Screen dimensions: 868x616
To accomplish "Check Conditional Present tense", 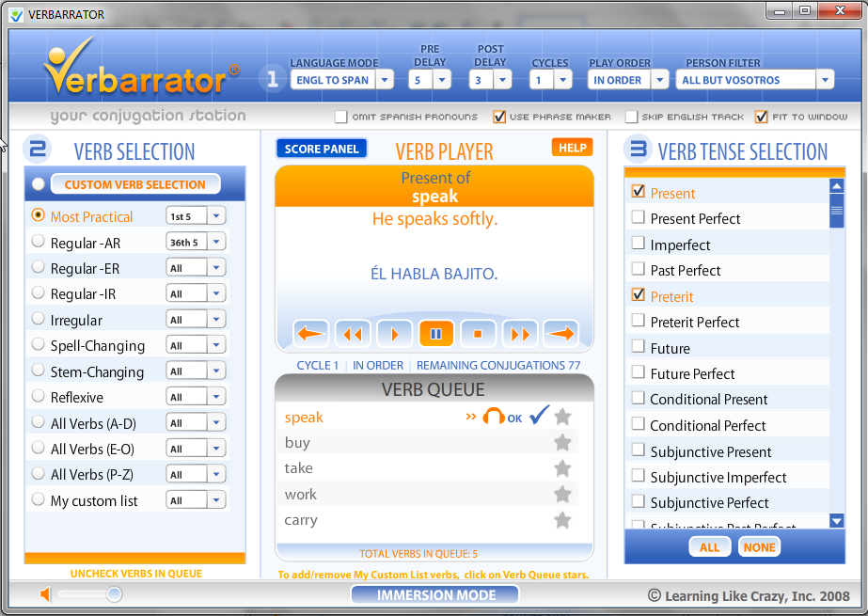I will coord(639,398).
